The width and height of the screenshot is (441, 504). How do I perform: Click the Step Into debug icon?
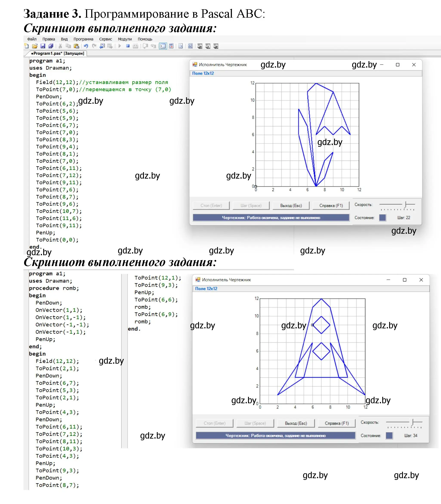154,46
